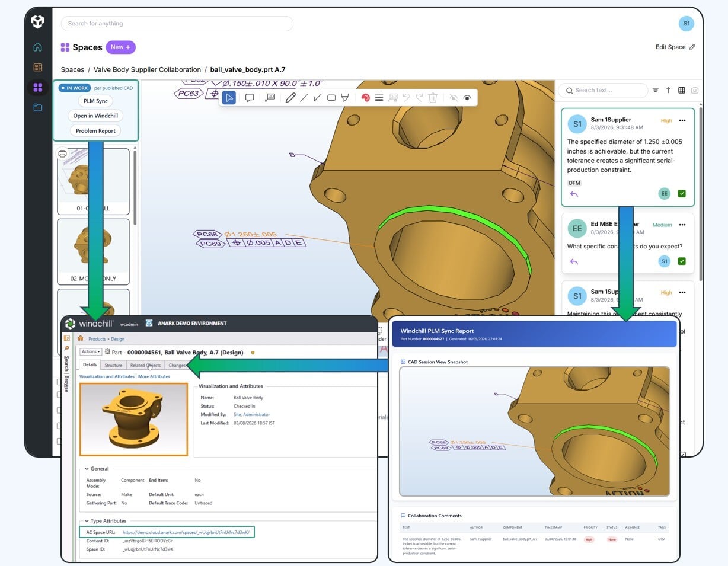The height and width of the screenshot is (566, 728).
Task: Click the Products breadcrumb in Windchill
Action: click(97, 339)
